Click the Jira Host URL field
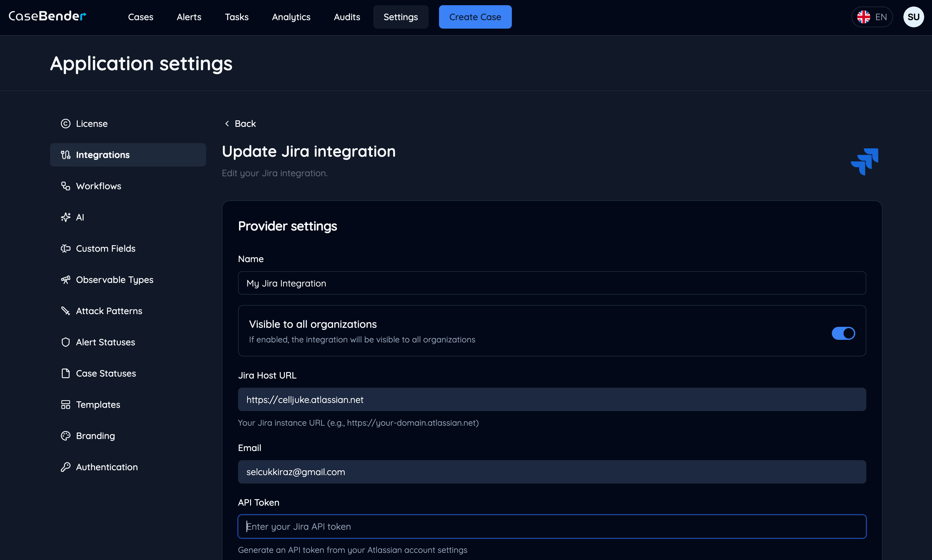This screenshot has height=560, width=932. (552, 400)
